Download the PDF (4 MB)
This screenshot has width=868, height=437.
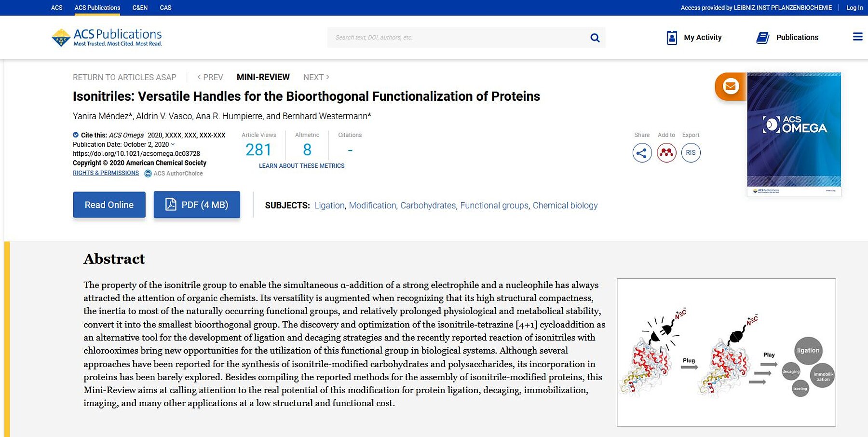click(197, 205)
